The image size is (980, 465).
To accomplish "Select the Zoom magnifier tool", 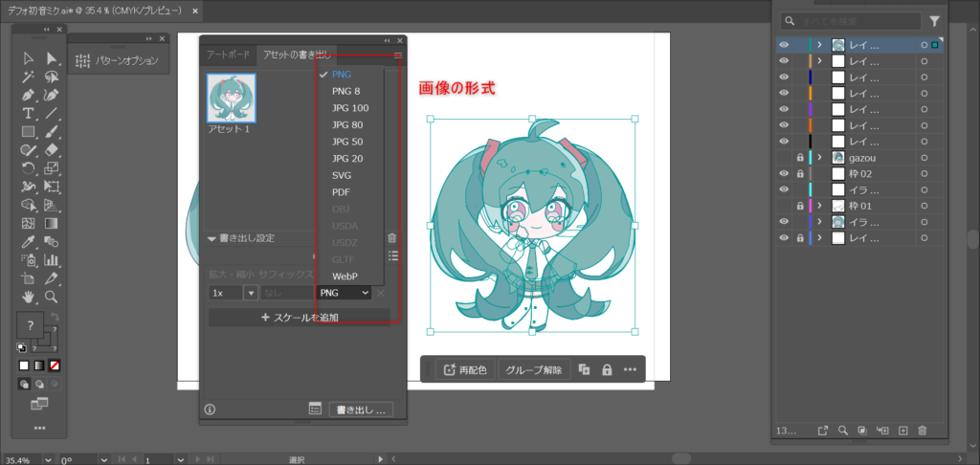I will click(x=52, y=297).
